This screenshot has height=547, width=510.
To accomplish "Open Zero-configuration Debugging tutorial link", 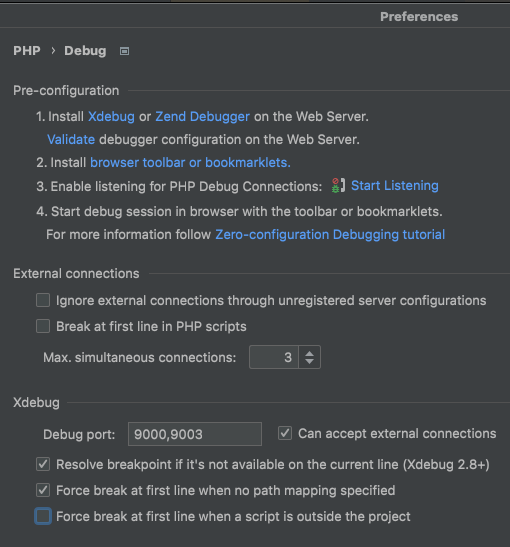I will [330, 234].
